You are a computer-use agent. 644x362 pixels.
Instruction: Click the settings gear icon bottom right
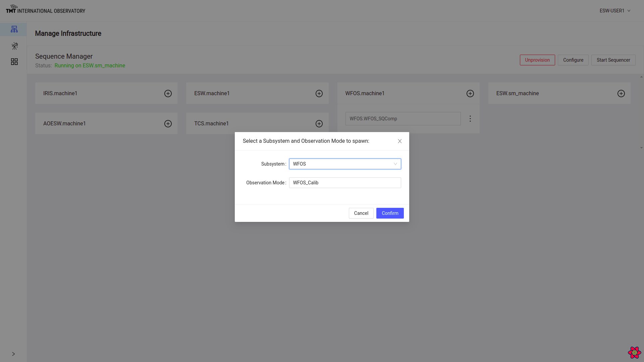(634, 353)
